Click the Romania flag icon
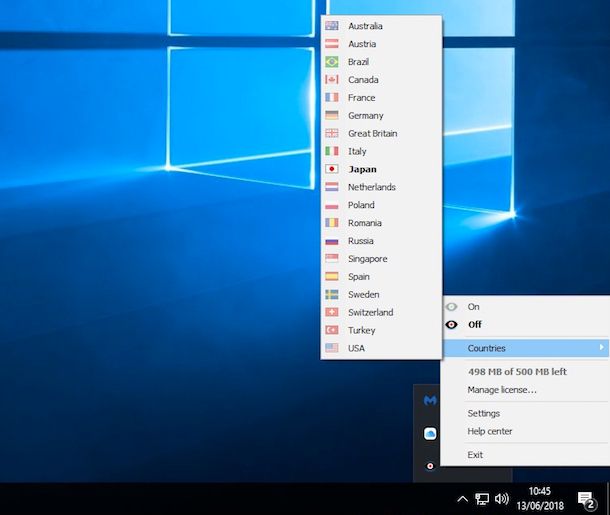 [332, 222]
